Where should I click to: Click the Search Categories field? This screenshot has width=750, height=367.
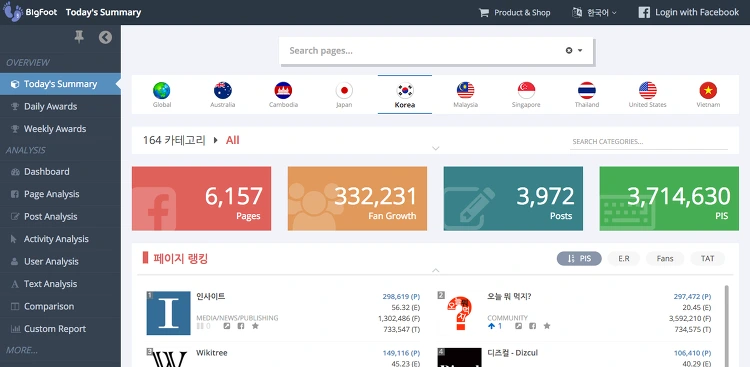(649, 142)
